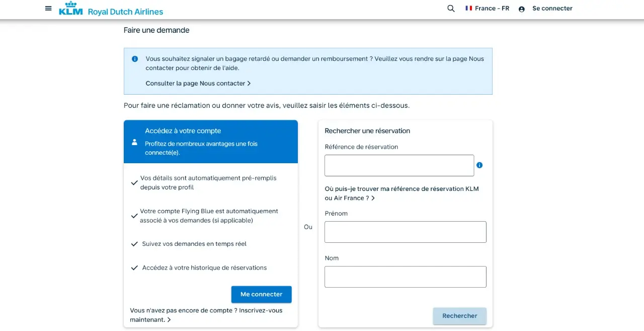Viewport: 644px width, 331px height.
Task: Expand where to find booking reference help
Action: pyautogui.click(x=401, y=193)
